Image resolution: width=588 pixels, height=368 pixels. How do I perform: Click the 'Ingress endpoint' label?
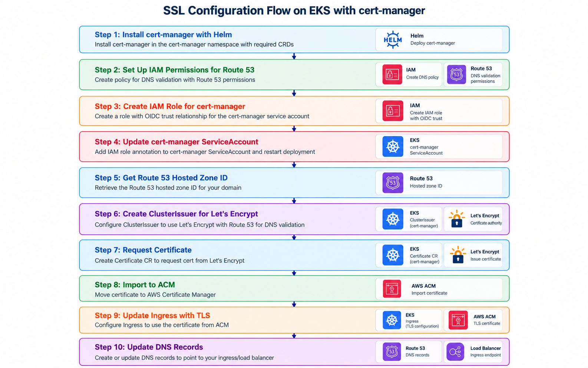click(486, 355)
